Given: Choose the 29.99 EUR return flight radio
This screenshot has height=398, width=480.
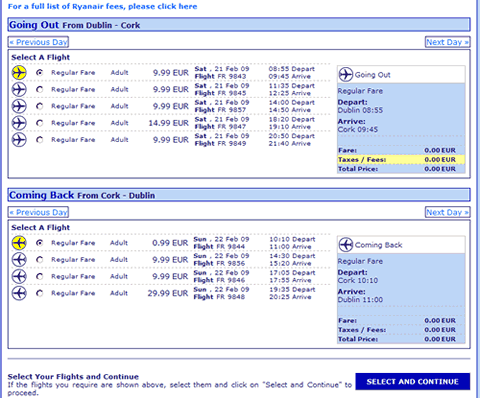Looking at the screenshot, I should click(x=40, y=293).
